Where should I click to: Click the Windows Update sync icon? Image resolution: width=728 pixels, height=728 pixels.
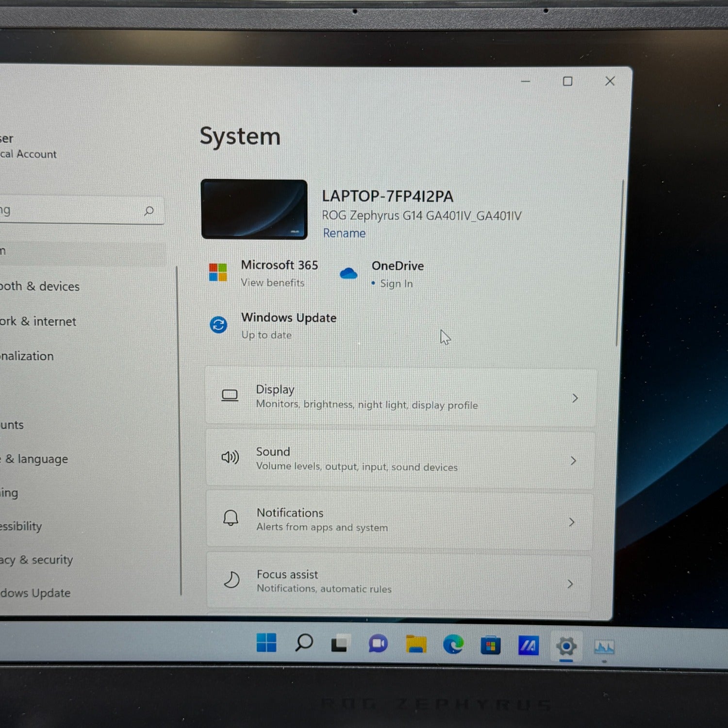(x=218, y=325)
